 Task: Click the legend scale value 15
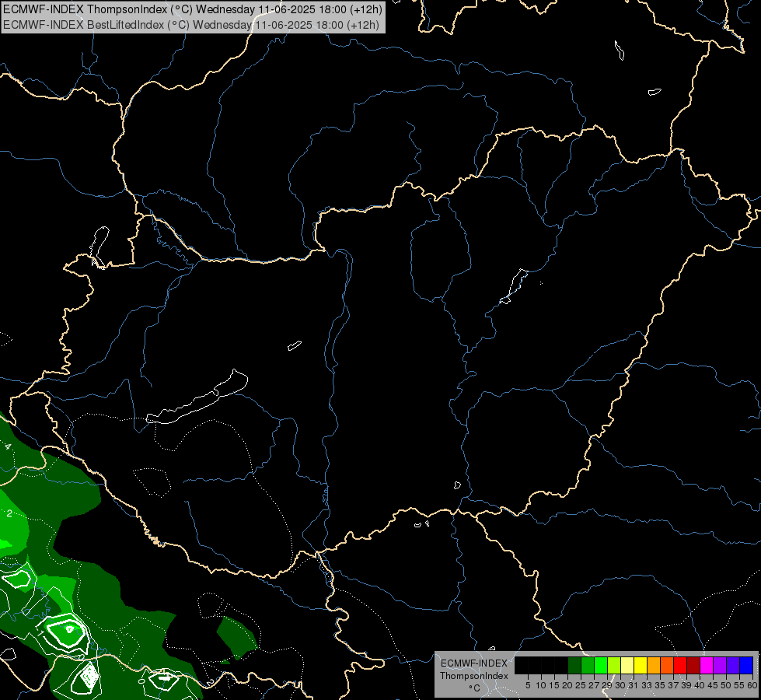pos(554,685)
